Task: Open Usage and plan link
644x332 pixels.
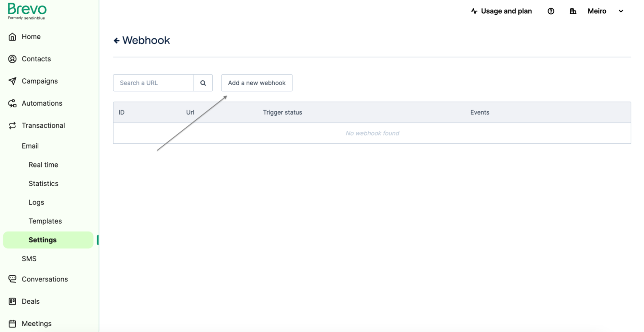Action: (x=501, y=11)
